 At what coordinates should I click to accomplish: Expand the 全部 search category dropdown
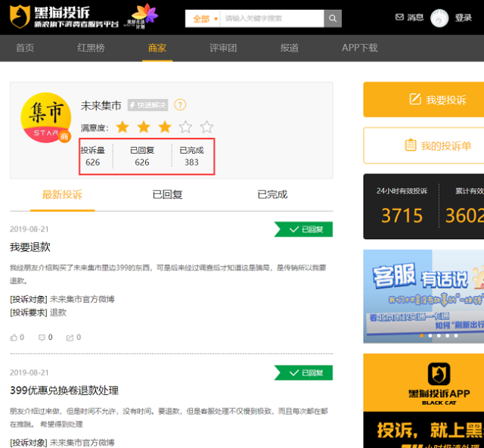coord(203,18)
